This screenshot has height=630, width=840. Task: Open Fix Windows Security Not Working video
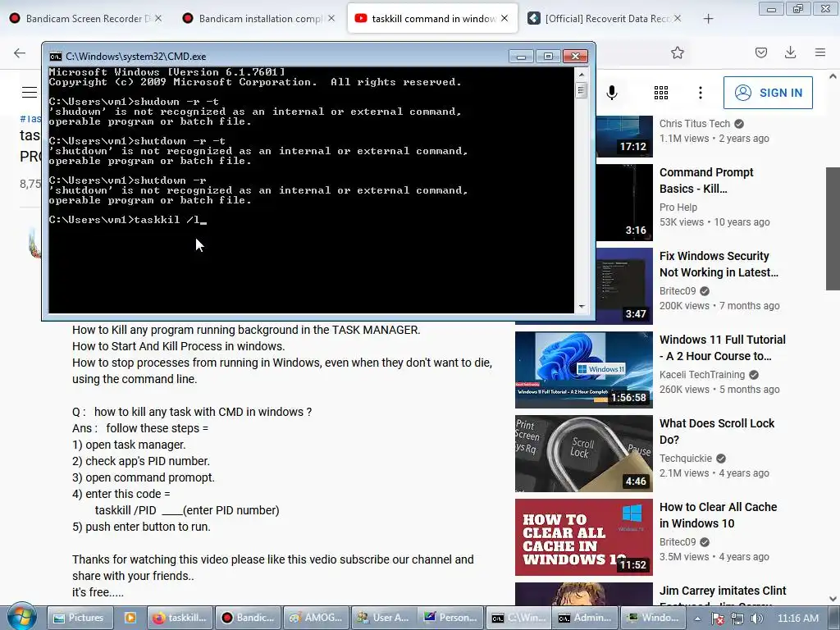point(719,264)
